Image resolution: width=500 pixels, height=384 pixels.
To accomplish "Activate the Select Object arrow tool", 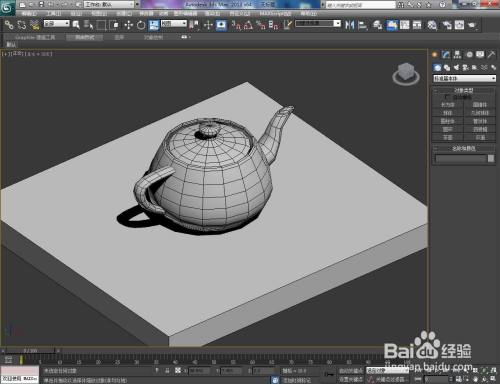I will tap(76, 25).
